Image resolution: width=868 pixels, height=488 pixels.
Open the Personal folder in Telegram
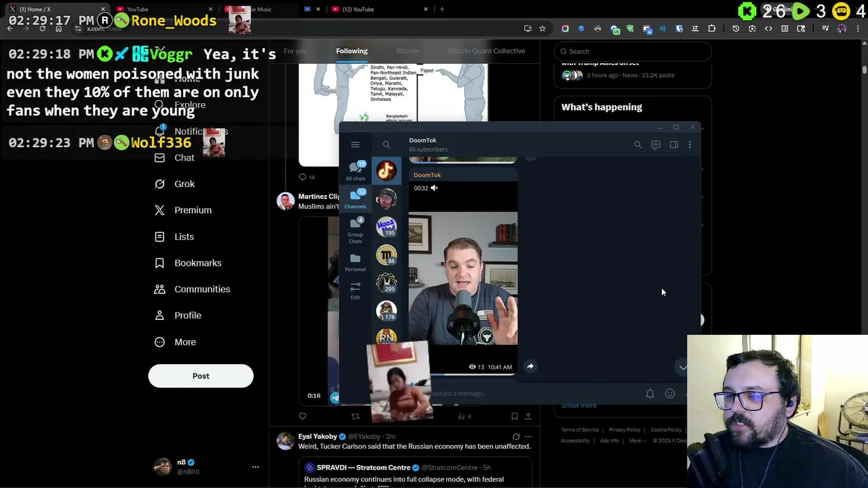[355, 262]
